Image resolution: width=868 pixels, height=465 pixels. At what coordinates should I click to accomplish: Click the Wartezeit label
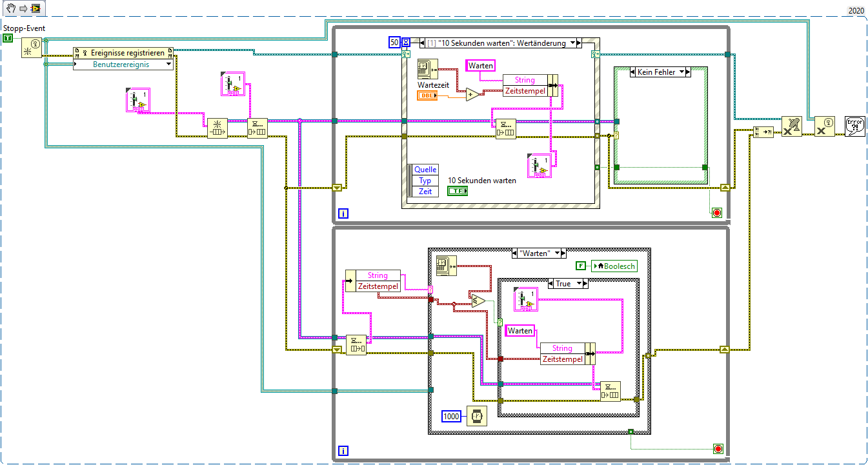[x=434, y=84]
